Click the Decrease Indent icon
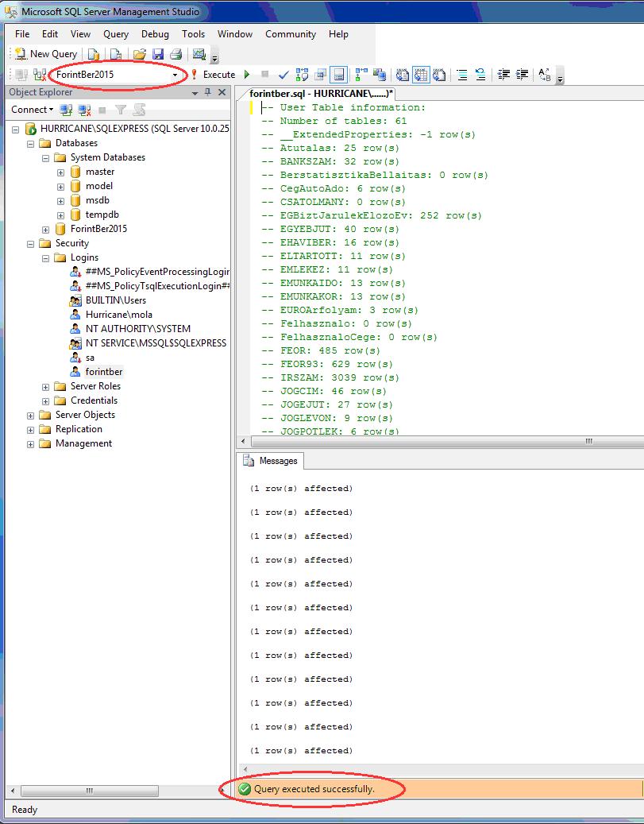 click(503, 75)
